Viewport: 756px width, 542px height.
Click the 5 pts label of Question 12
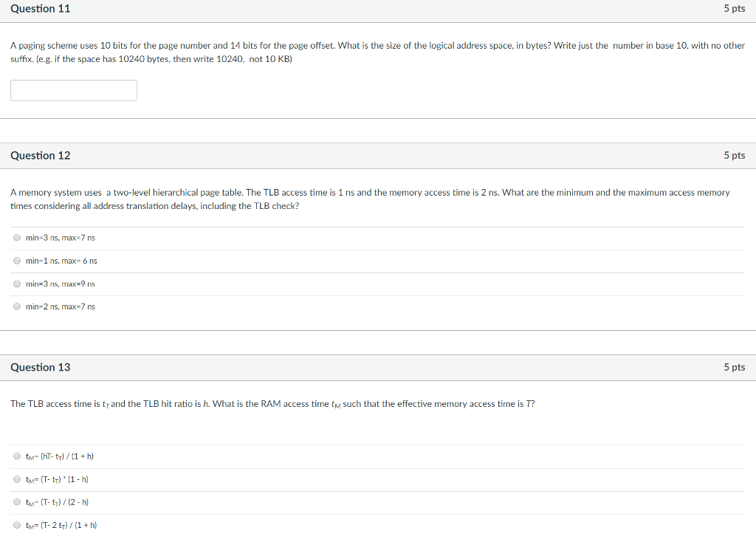(x=734, y=155)
